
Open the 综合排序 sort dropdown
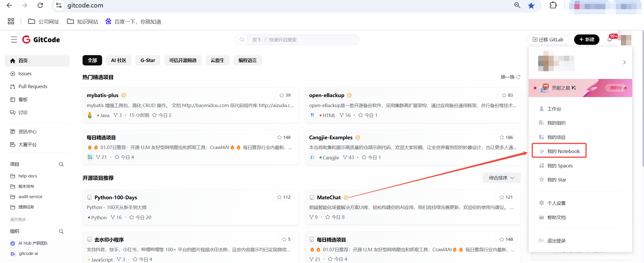501,178
